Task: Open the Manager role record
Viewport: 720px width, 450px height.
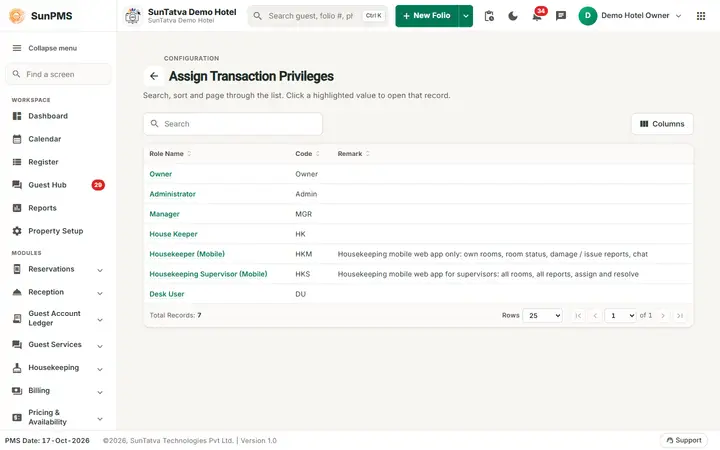Action: (164, 214)
